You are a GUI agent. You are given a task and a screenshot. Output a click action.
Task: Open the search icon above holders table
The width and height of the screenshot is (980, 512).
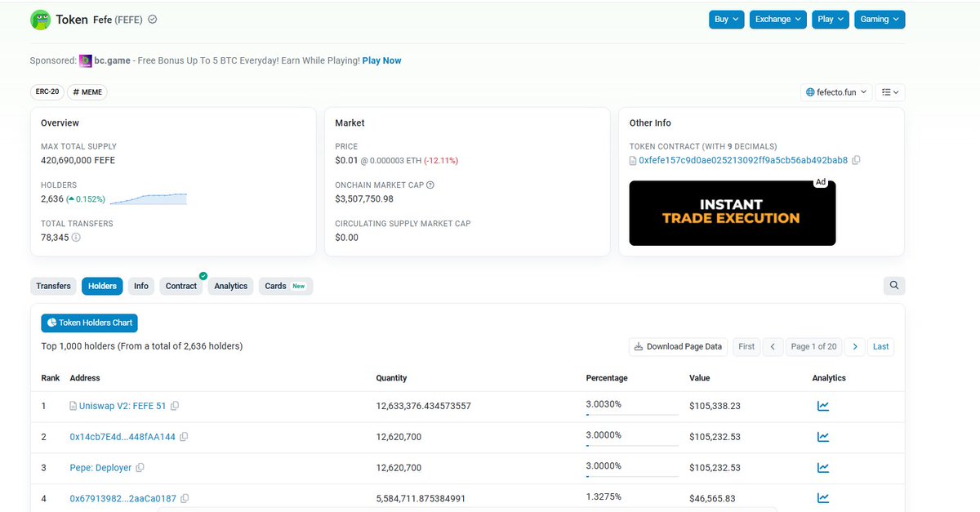click(894, 286)
